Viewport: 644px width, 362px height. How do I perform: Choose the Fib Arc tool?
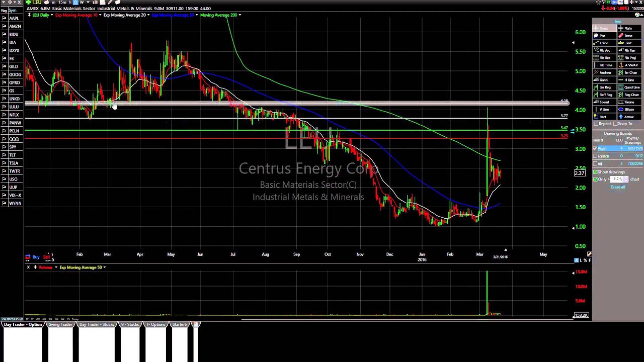point(605,50)
